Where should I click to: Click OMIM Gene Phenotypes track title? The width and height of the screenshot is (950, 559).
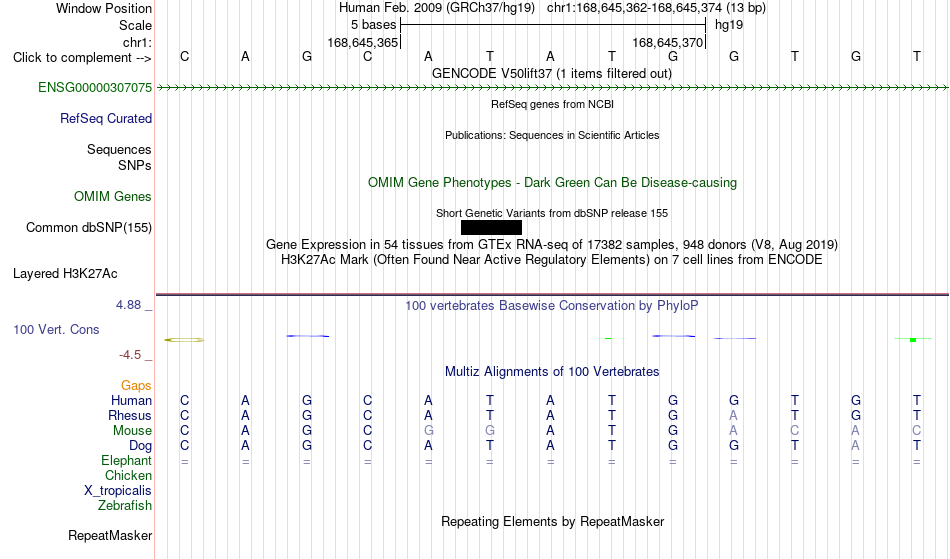(x=553, y=183)
